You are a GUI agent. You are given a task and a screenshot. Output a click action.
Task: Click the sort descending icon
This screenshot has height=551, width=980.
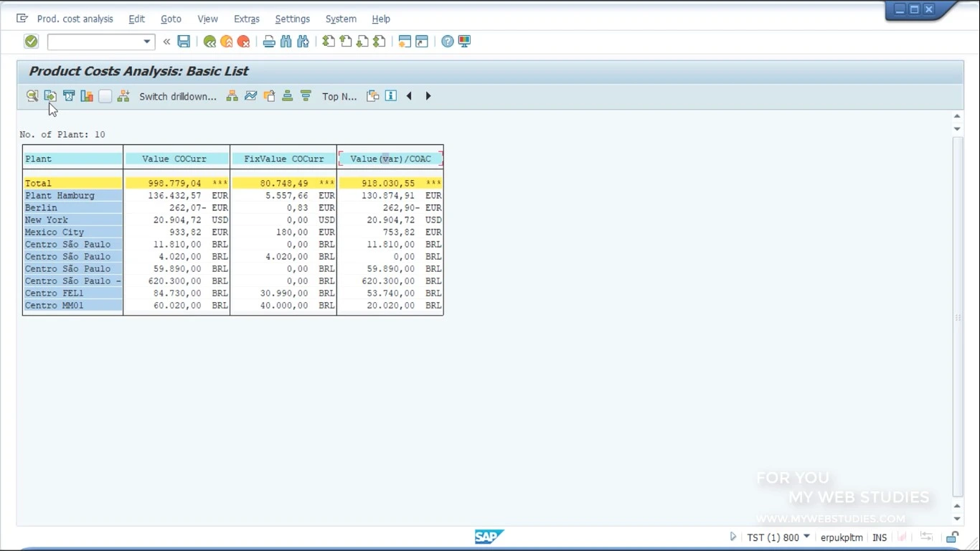coord(306,96)
